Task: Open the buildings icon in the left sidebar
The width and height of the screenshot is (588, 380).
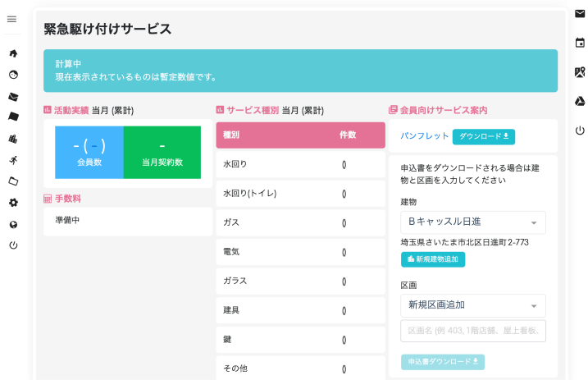Action: point(13,139)
